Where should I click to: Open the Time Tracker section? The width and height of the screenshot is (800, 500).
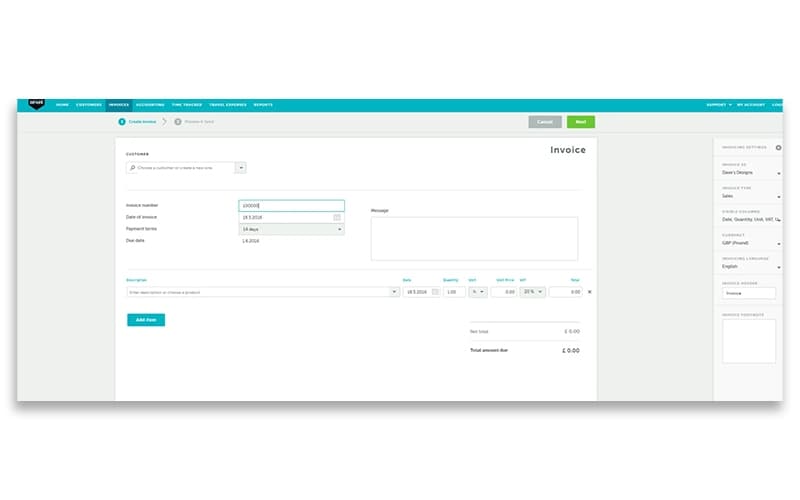187,105
